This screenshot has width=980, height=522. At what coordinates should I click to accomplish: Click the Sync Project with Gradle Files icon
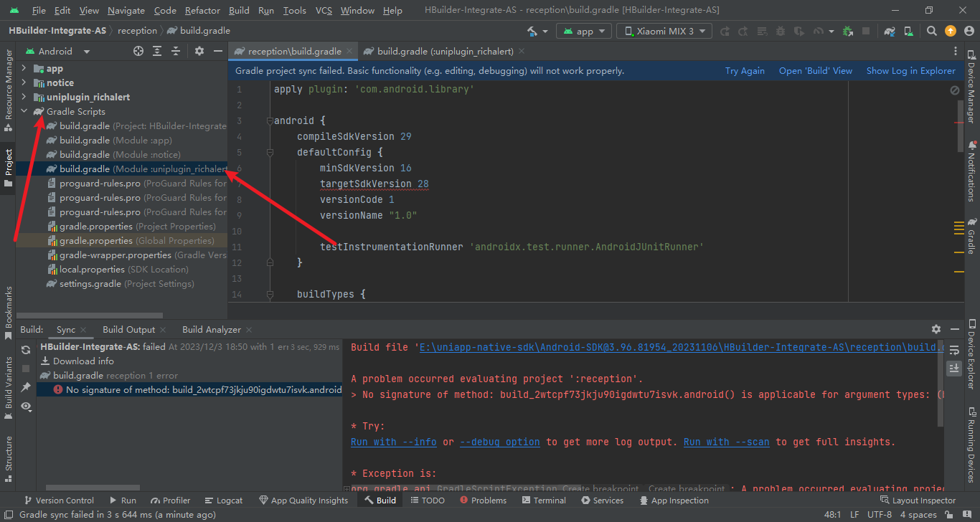[x=890, y=31]
